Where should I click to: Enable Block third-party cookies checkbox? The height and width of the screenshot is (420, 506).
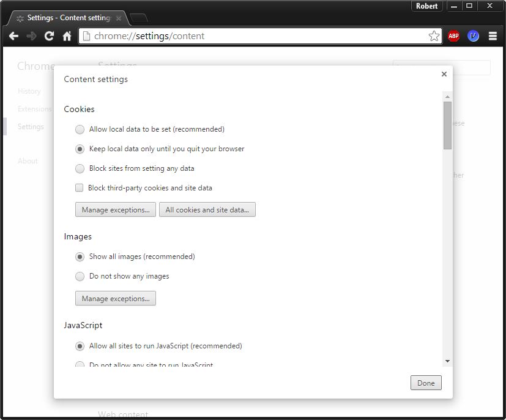(79, 188)
